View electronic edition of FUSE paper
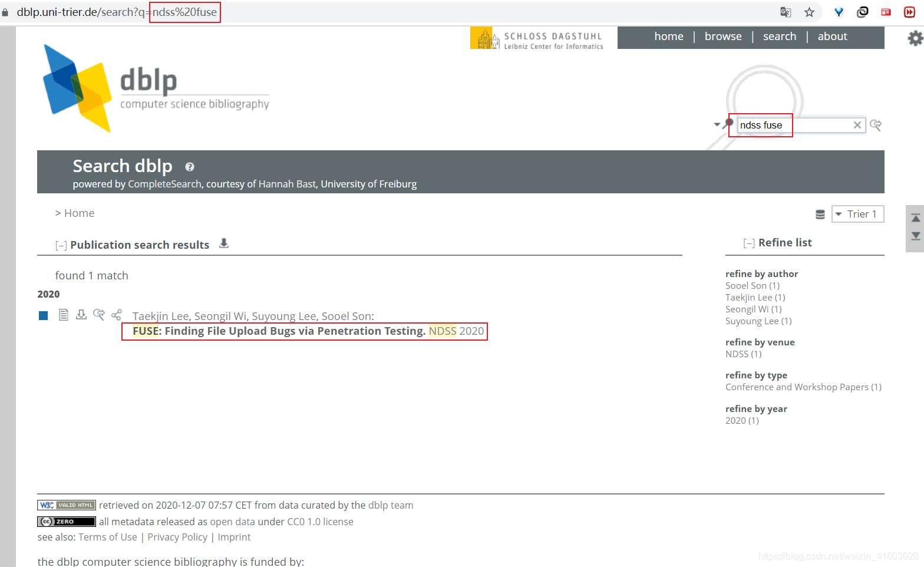The image size is (924, 567). (64, 315)
